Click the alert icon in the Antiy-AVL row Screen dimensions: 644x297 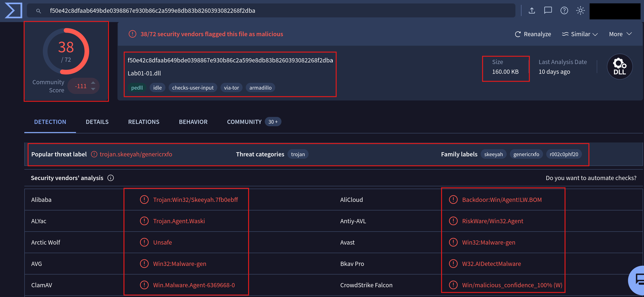coord(453,221)
